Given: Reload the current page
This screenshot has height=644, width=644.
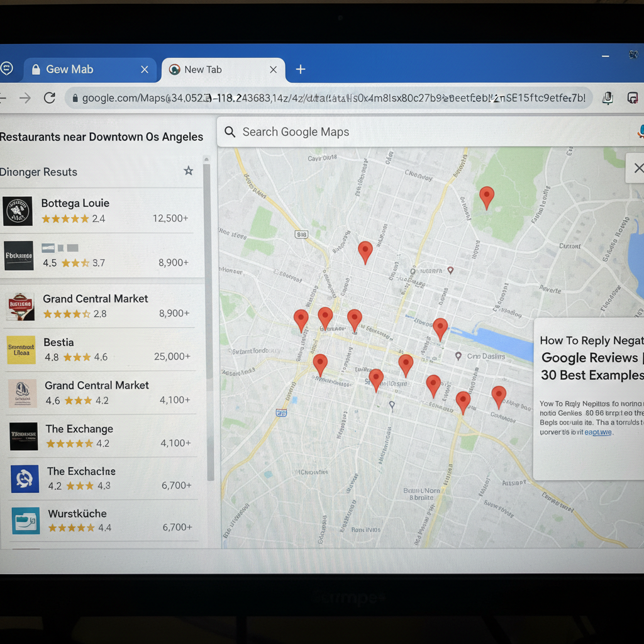Looking at the screenshot, I should coord(50,97).
